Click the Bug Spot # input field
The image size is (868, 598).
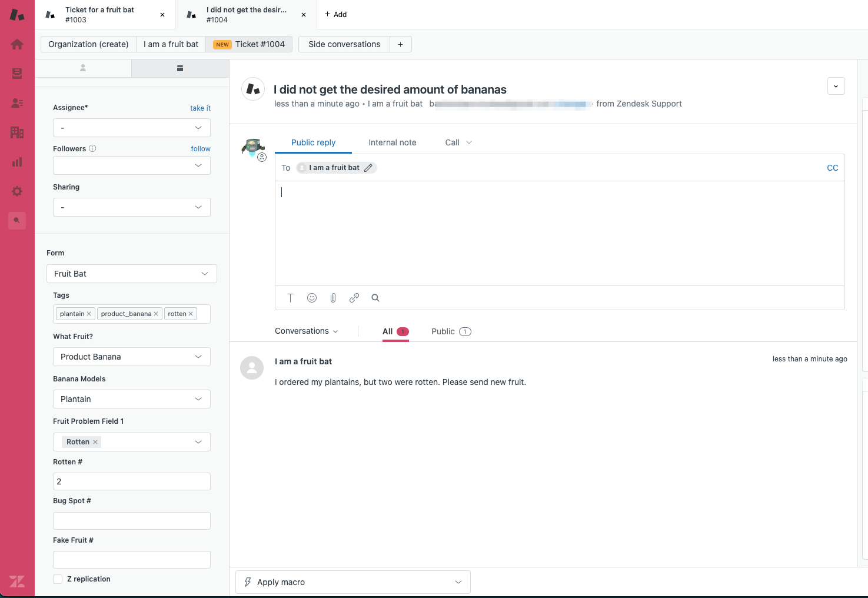(132, 521)
